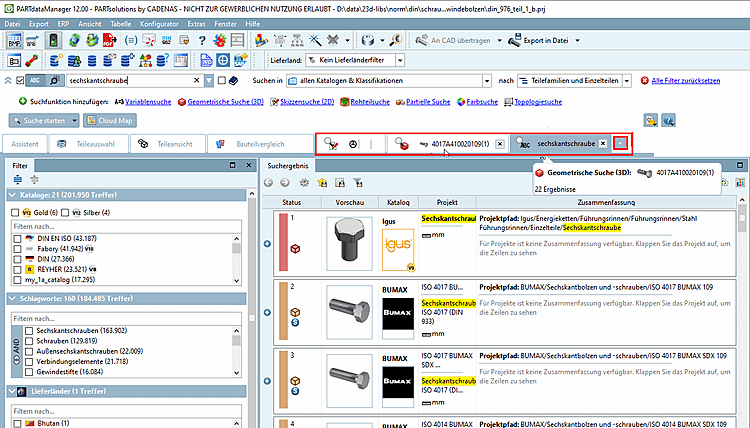Check the REYHER catalog checkbox

point(18,269)
